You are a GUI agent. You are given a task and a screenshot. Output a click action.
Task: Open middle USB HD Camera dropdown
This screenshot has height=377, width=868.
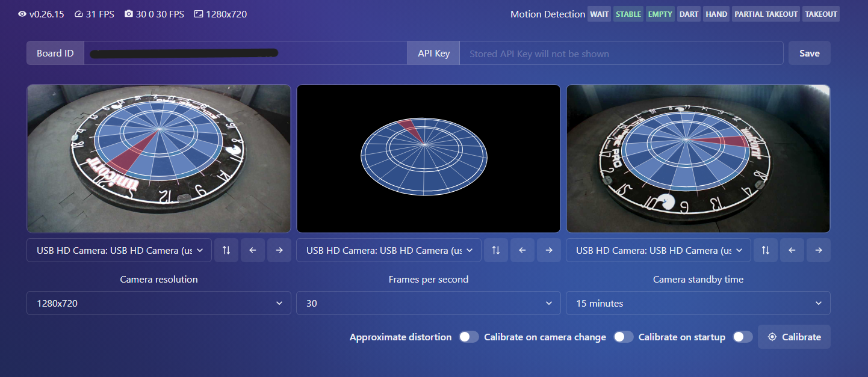[389, 250]
